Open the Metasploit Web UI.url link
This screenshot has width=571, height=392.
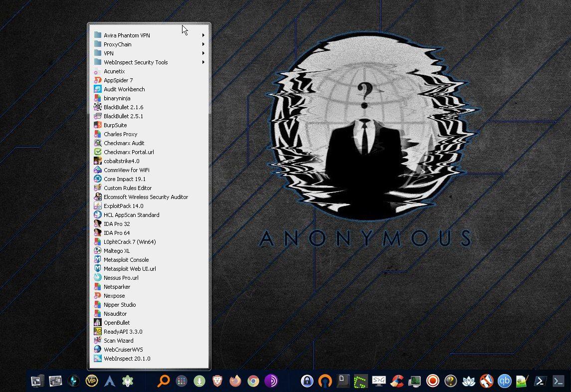(149, 269)
